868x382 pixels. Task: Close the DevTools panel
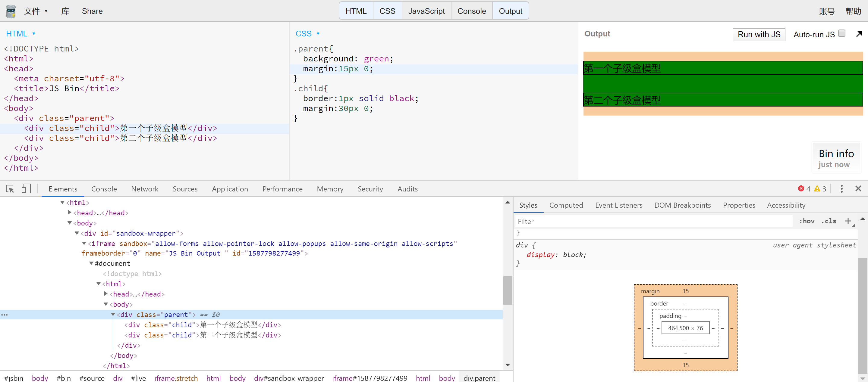pos(858,188)
